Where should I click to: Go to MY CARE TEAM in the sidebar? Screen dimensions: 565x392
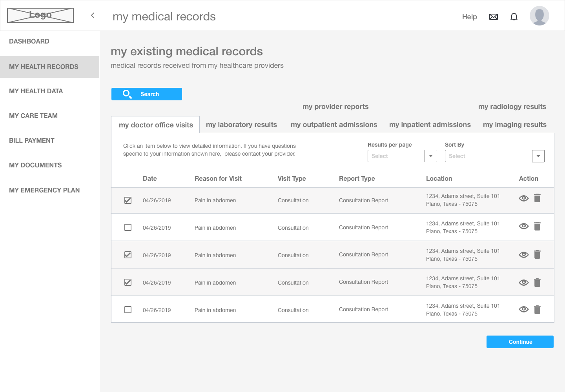[x=33, y=116]
